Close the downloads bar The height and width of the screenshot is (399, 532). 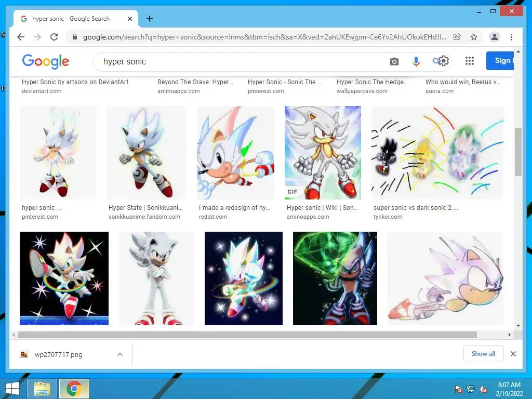pyautogui.click(x=513, y=354)
